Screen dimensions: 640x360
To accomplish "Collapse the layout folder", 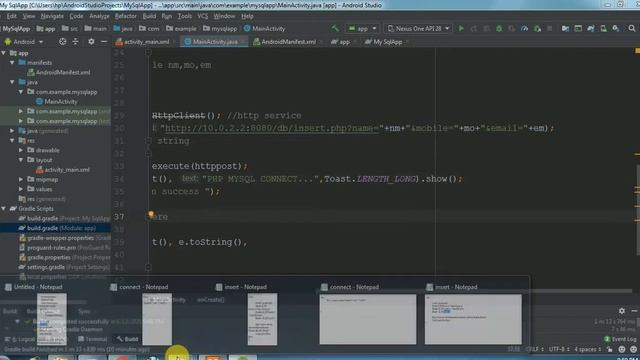I will click(21, 160).
